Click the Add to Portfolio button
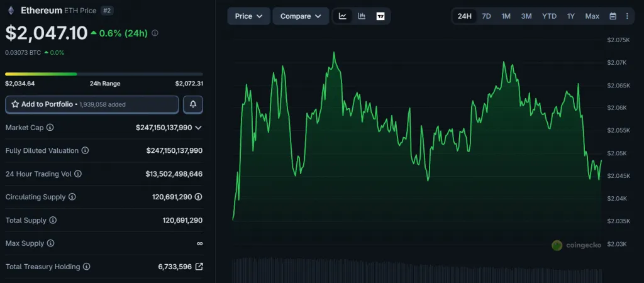This screenshot has width=644, height=283. click(92, 104)
